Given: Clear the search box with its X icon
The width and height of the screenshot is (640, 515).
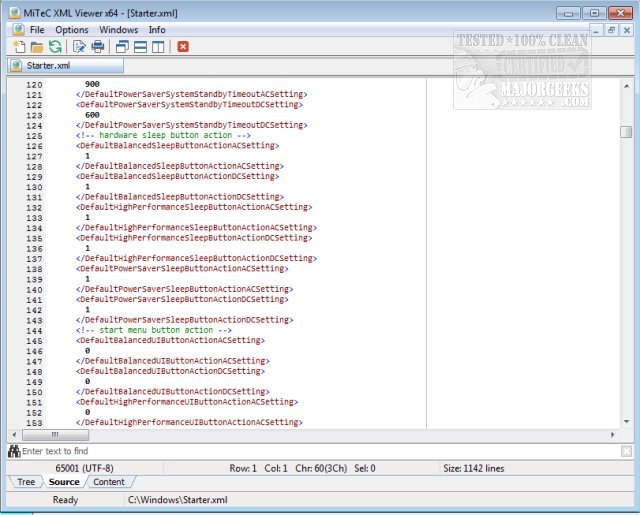Looking at the screenshot, I should [x=626, y=451].
